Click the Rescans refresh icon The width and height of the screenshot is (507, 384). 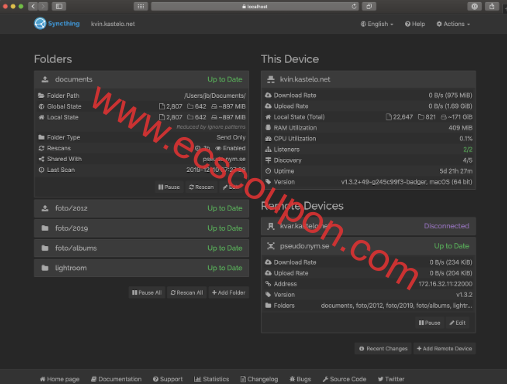click(41, 148)
